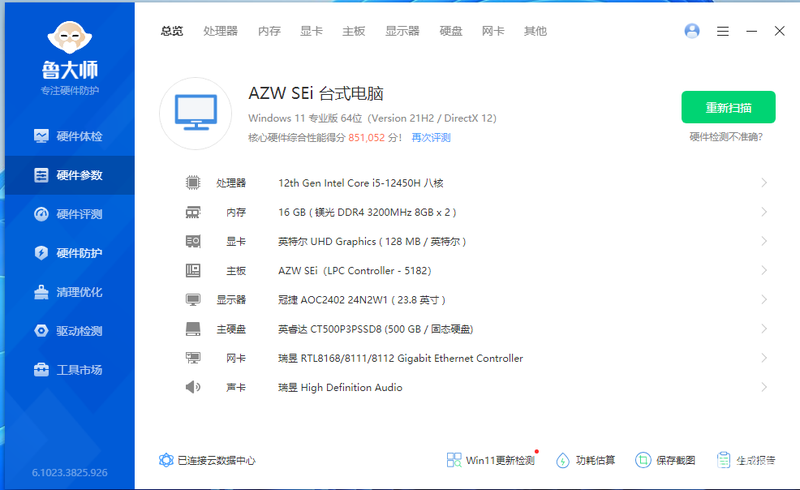The image size is (800, 490).
Task: Click the 网卡 network adapter icon
Action: point(193,358)
